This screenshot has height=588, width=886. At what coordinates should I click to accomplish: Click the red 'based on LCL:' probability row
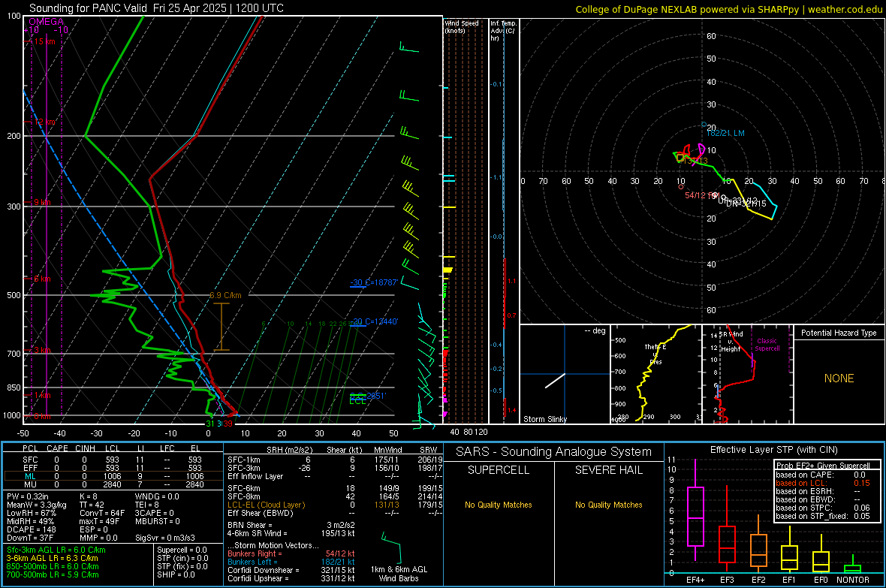[823, 483]
